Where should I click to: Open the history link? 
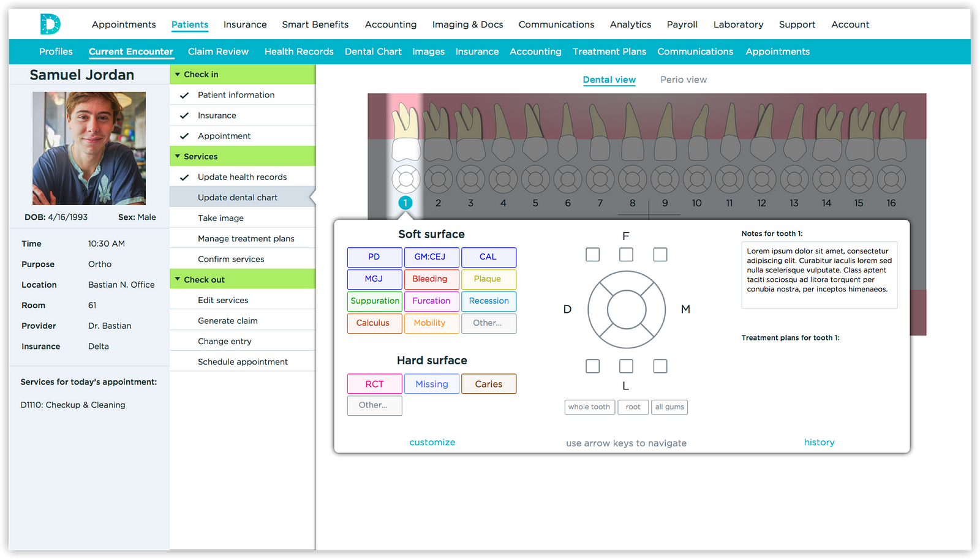[x=819, y=442]
